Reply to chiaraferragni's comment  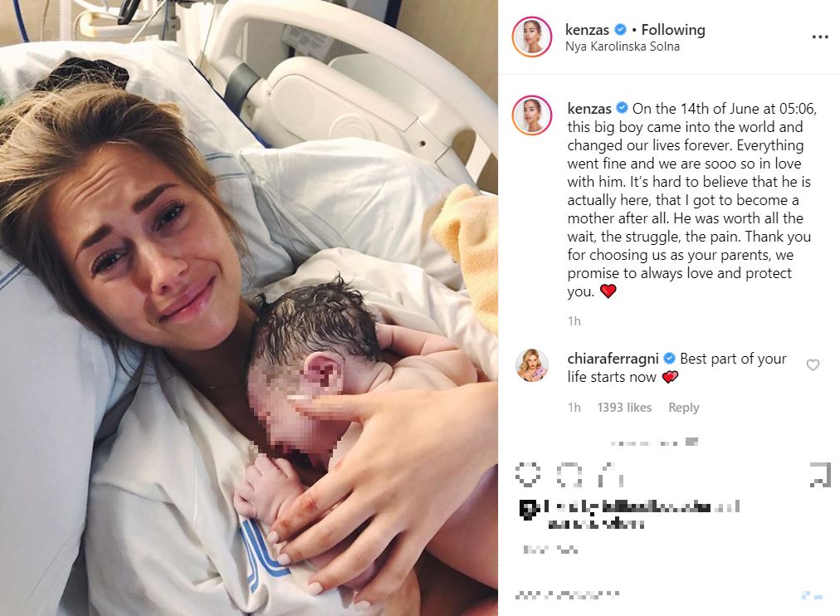click(x=684, y=408)
